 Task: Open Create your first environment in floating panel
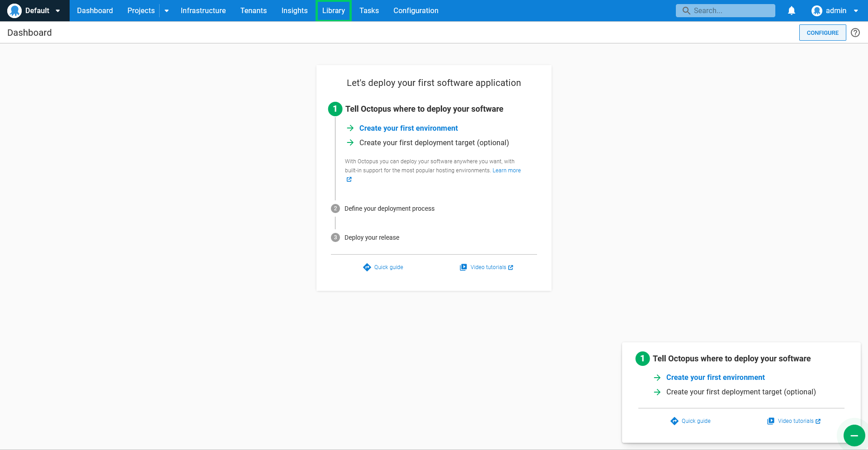(716, 377)
